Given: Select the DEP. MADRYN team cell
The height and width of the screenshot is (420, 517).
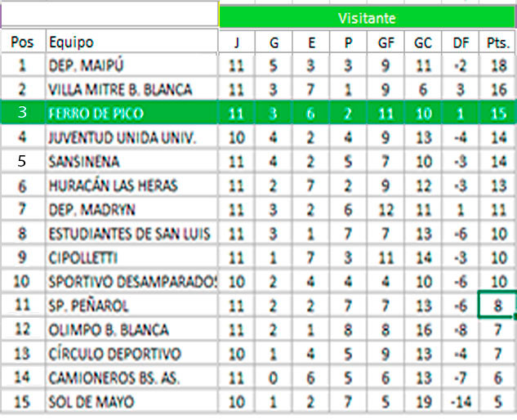Looking at the screenshot, I should coord(131,209).
